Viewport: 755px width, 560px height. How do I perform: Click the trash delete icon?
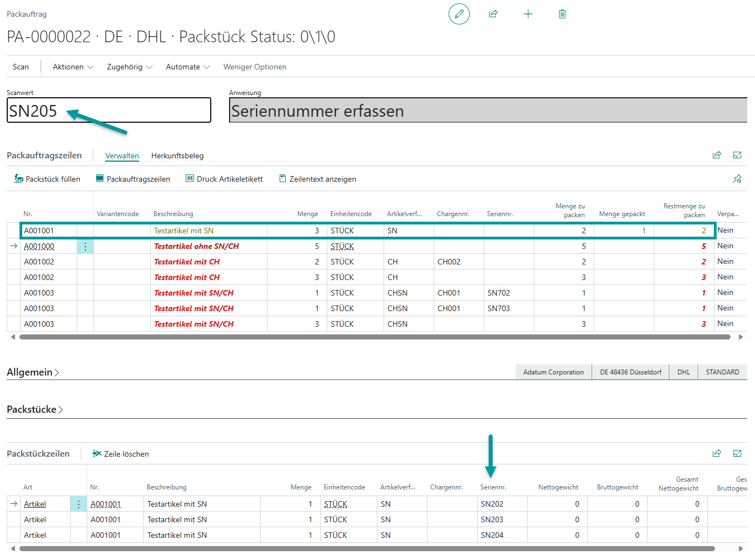click(x=562, y=14)
